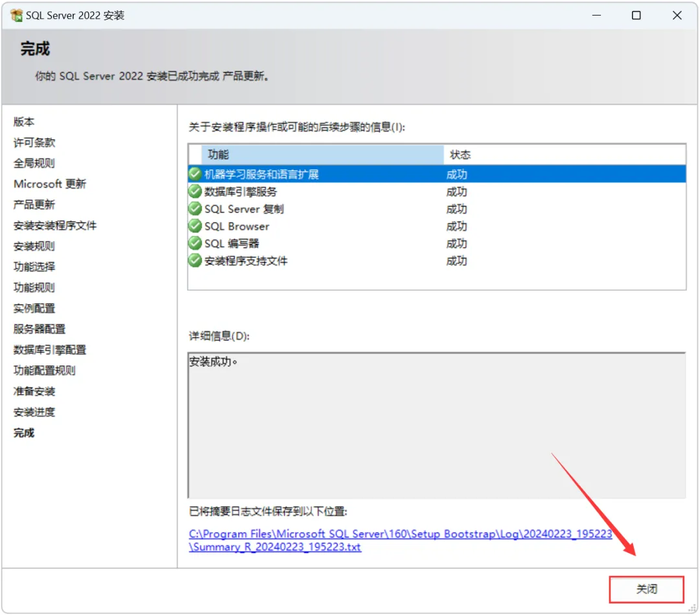Viewport: 700px width, 615px height.
Task: Open the Summary log file link
Action: (x=401, y=540)
